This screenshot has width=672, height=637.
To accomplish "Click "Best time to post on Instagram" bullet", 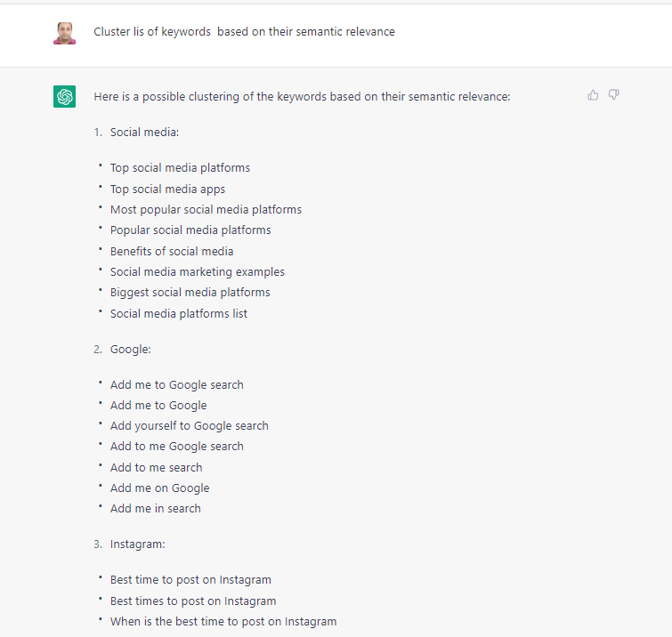I will point(190,580).
